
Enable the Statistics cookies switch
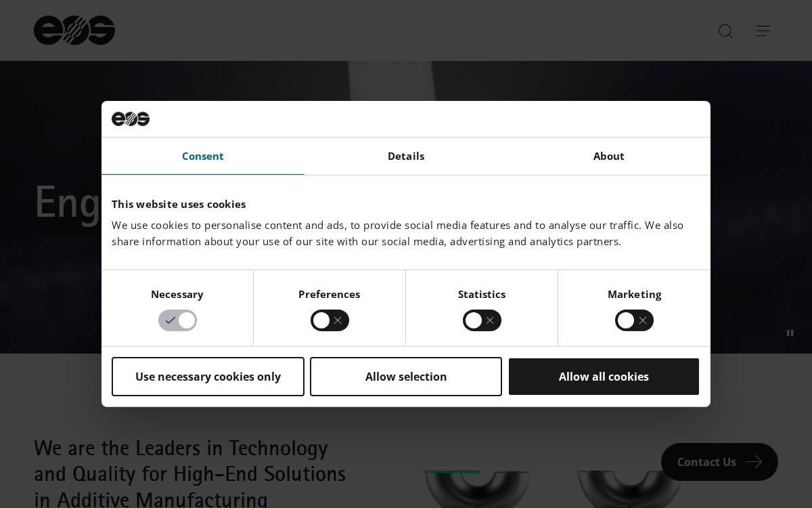(x=482, y=320)
